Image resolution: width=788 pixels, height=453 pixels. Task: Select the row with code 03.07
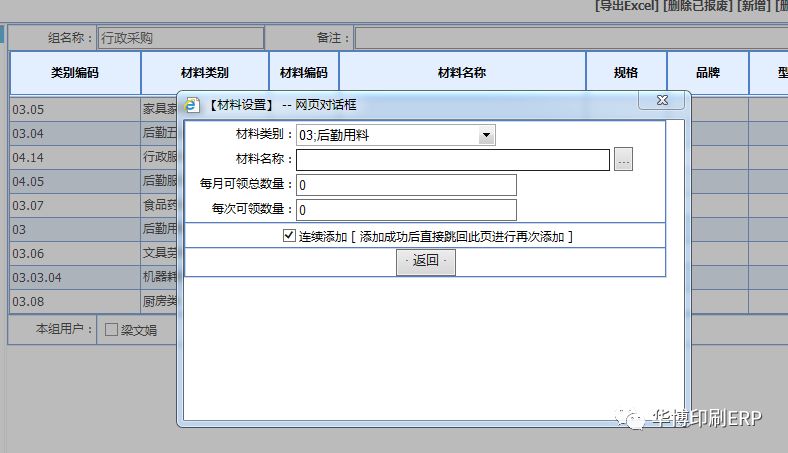74,206
